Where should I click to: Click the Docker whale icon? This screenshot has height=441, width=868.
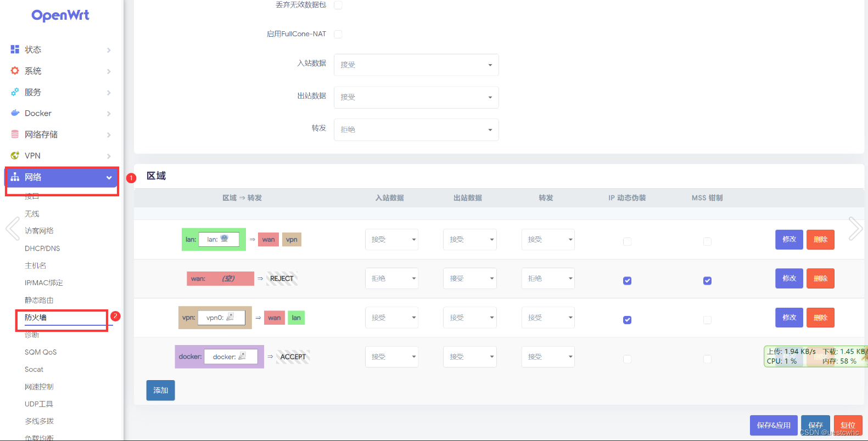pos(15,113)
